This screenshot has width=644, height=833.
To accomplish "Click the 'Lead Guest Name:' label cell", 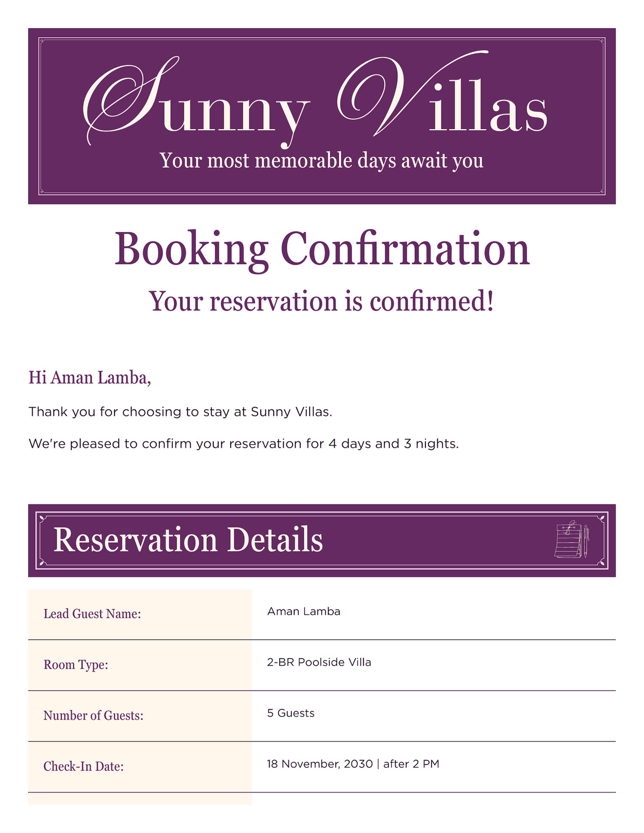I will 140,614.
